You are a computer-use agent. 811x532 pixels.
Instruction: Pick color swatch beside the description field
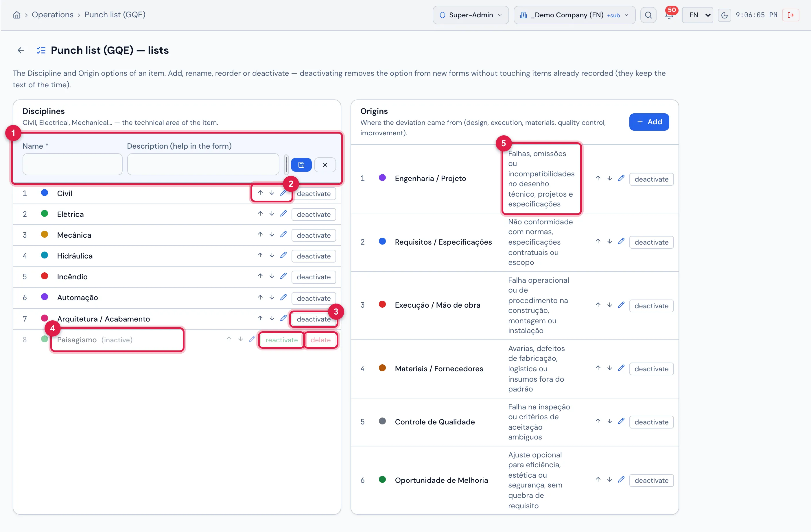click(286, 165)
